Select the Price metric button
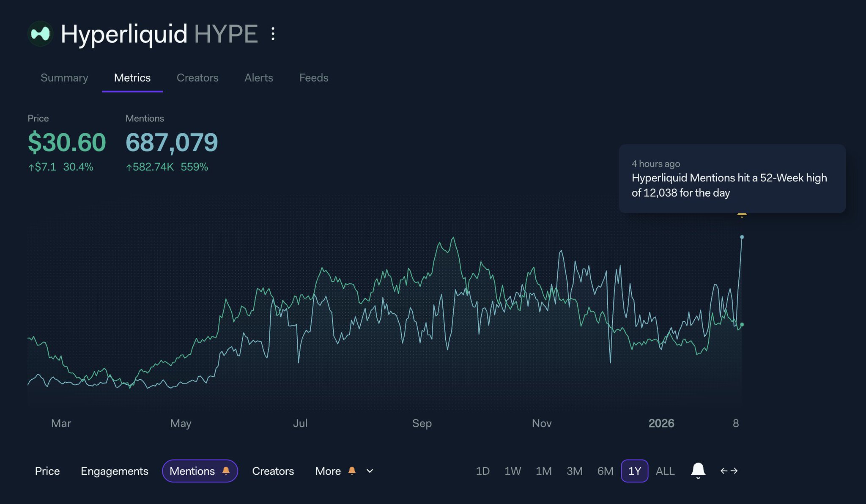The width and height of the screenshot is (866, 504). tap(47, 471)
